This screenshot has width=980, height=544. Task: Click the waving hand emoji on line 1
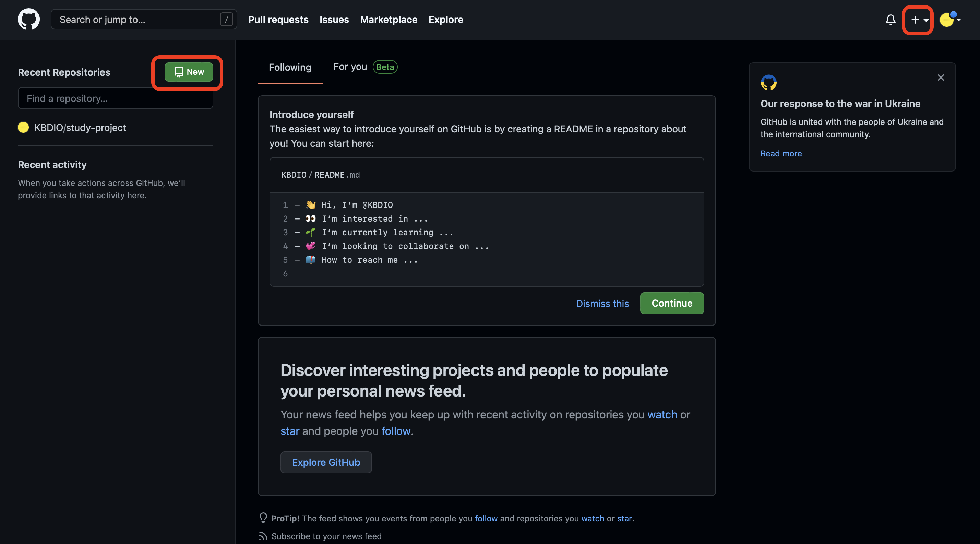(311, 205)
